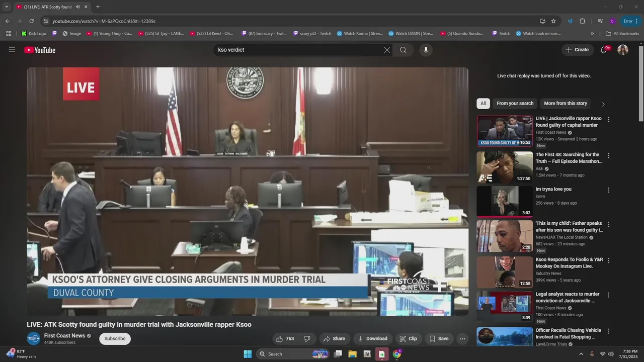Show more filter chips with right arrow
This screenshot has width=644, height=362.
point(603,104)
